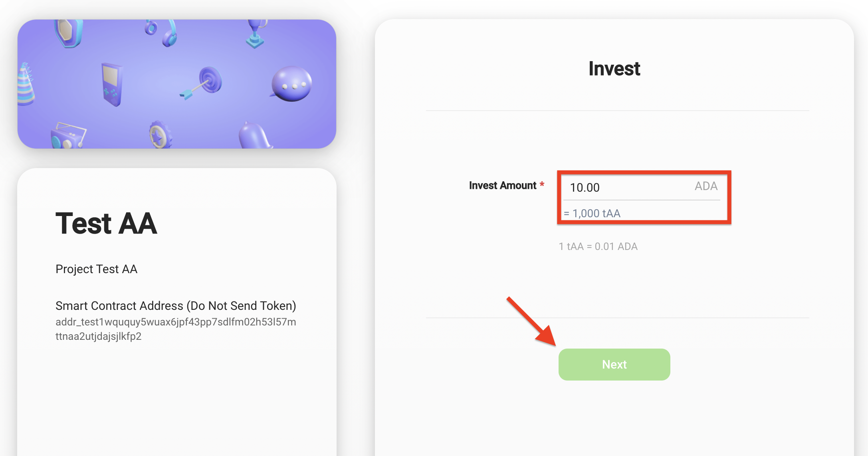Click the handheld game console icon

[112, 84]
